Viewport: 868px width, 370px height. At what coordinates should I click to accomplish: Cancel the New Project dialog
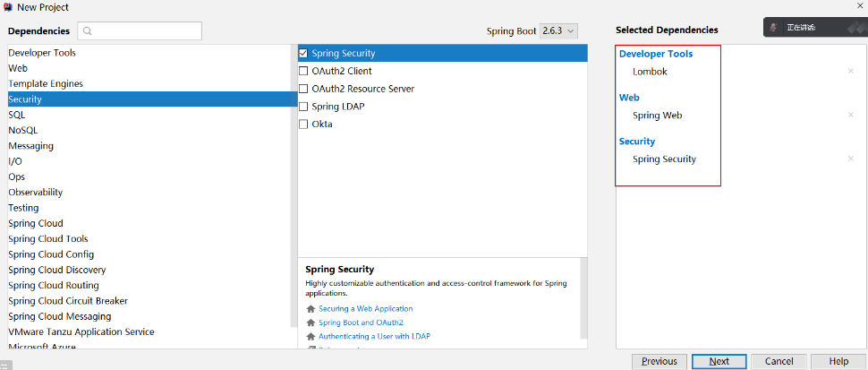click(x=779, y=361)
